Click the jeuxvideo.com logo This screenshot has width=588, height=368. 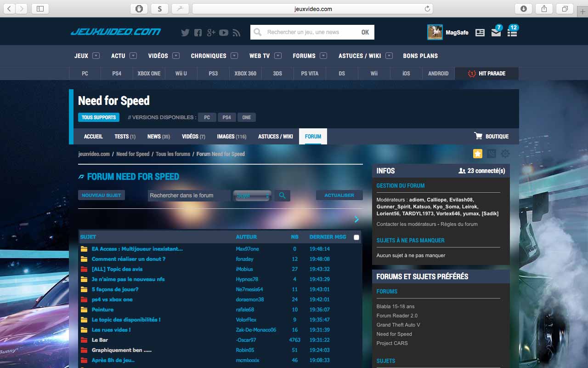tap(116, 32)
